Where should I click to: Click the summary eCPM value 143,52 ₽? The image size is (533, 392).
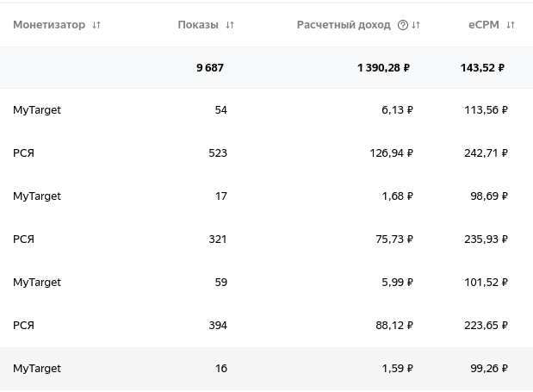pos(482,68)
